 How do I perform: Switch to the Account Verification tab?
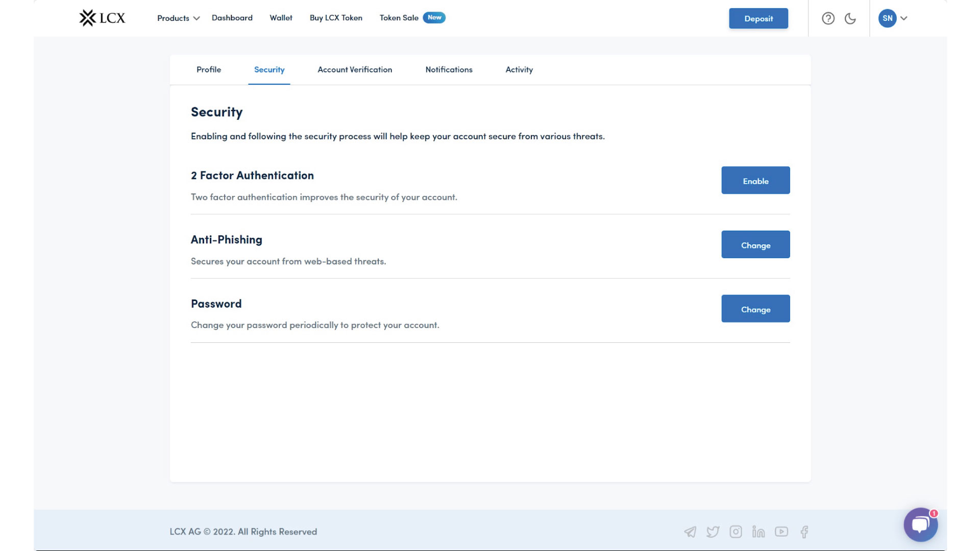[x=355, y=69]
